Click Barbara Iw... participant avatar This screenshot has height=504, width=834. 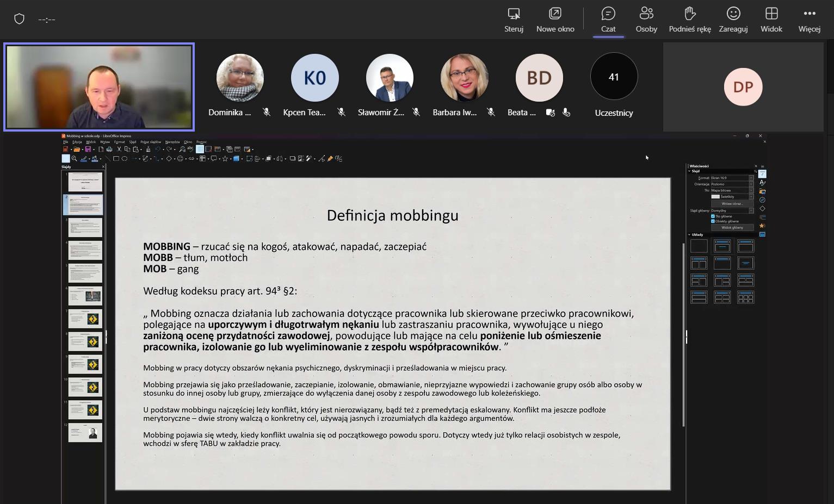point(464,78)
